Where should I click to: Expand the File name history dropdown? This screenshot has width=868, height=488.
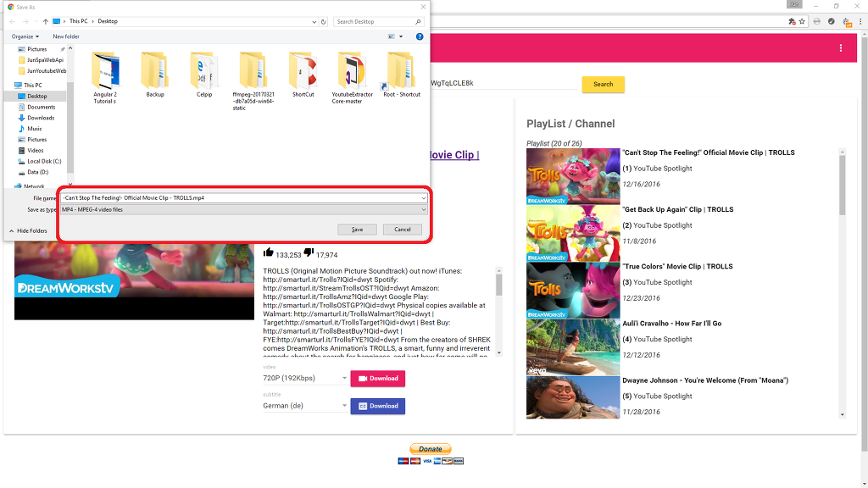click(x=424, y=198)
